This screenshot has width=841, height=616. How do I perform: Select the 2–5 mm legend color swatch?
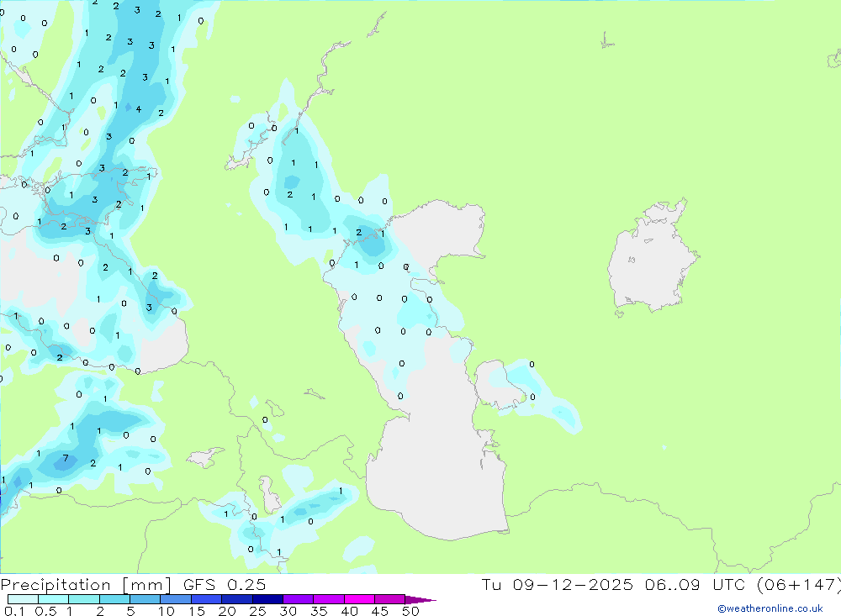114,599
